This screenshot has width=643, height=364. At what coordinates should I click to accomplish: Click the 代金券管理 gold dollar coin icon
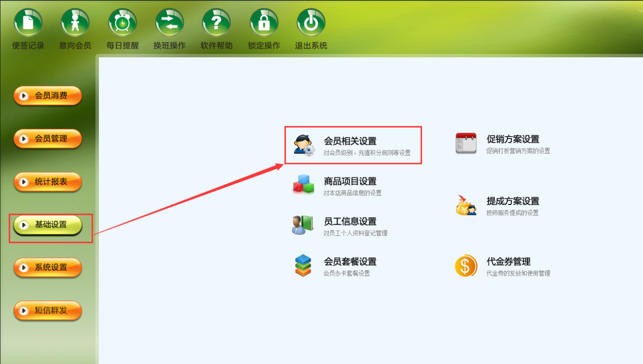pos(466,265)
